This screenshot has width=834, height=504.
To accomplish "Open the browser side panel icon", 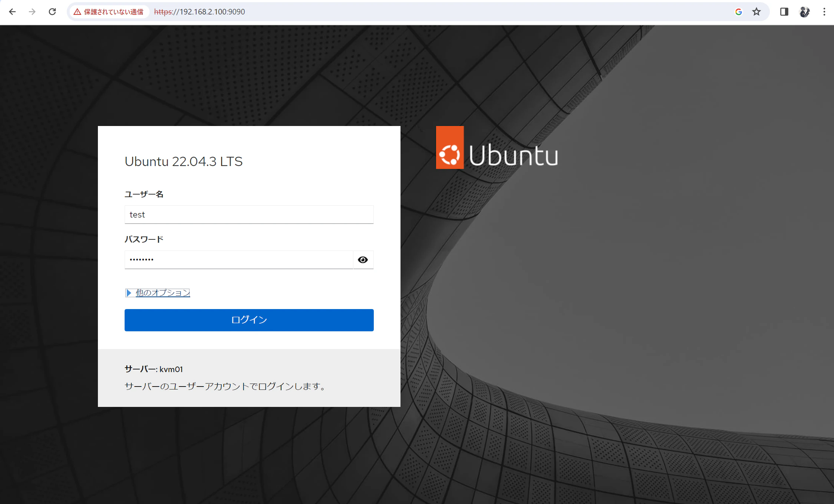I will click(x=784, y=12).
